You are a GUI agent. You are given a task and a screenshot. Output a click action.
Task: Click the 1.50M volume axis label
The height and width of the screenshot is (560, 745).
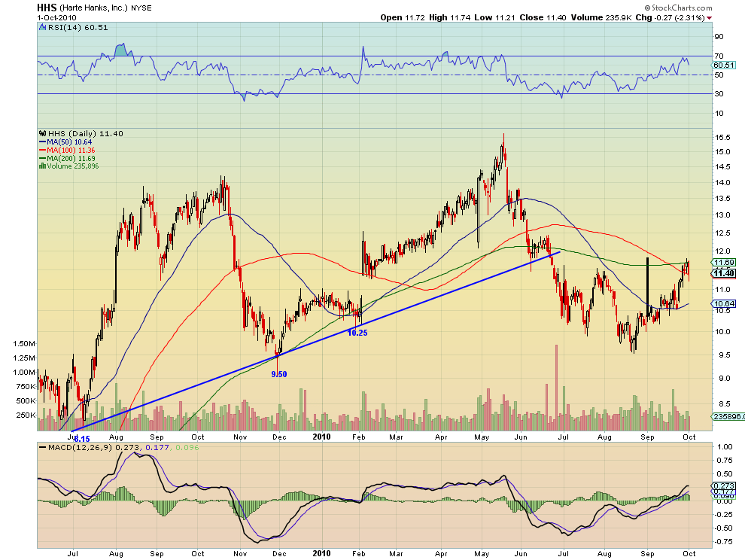click(x=24, y=344)
